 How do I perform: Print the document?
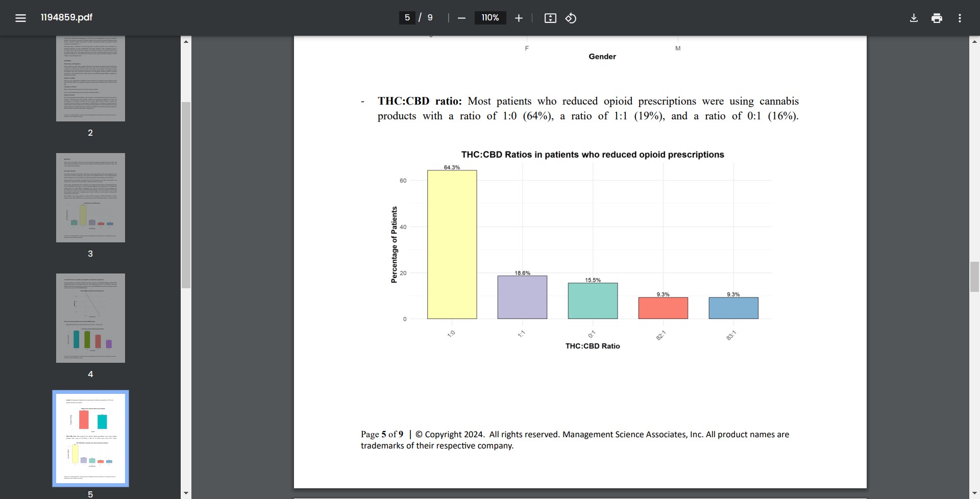[x=937, y=18]
